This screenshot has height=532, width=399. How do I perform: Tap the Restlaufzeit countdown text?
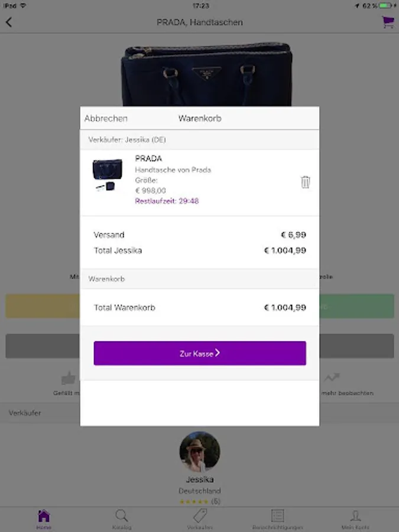point(167,201)
